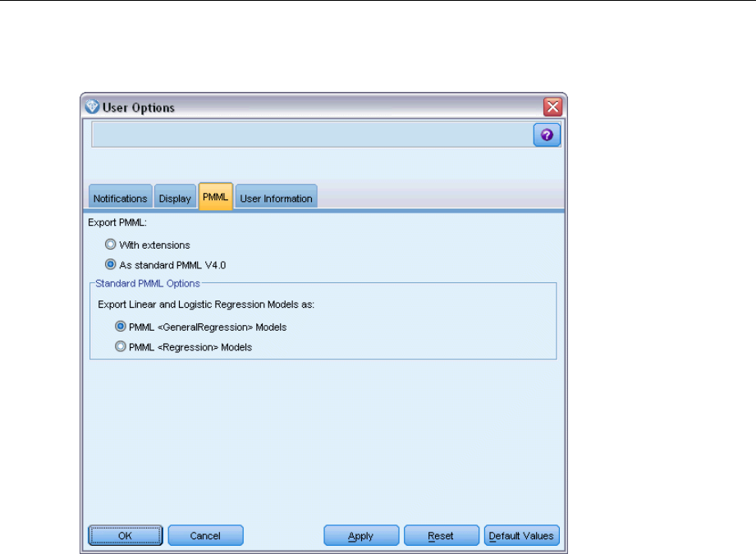Close the User Options dialog
The height and width of the screenshot is (554, 756).
(x=552, y=107)
